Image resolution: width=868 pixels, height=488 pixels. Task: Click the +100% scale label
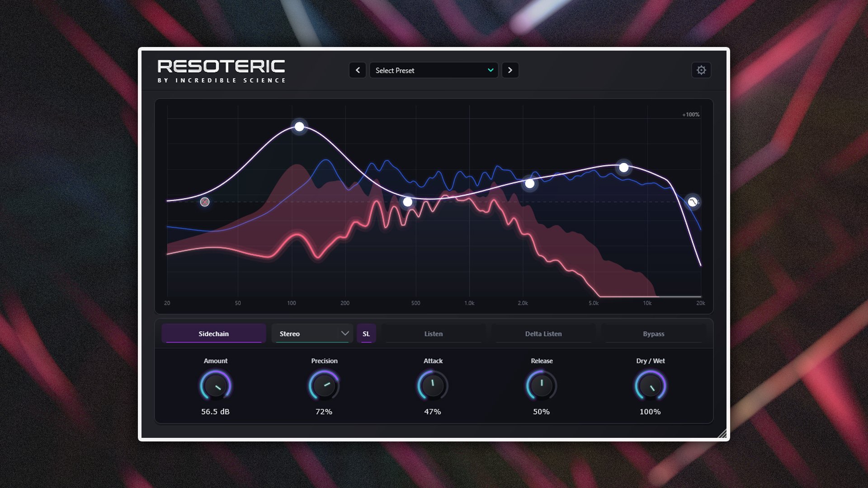click(691, 115)
